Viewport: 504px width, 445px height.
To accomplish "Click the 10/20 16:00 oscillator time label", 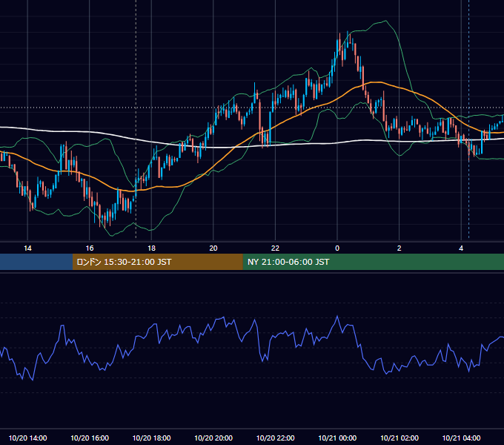I will [90, 438].
